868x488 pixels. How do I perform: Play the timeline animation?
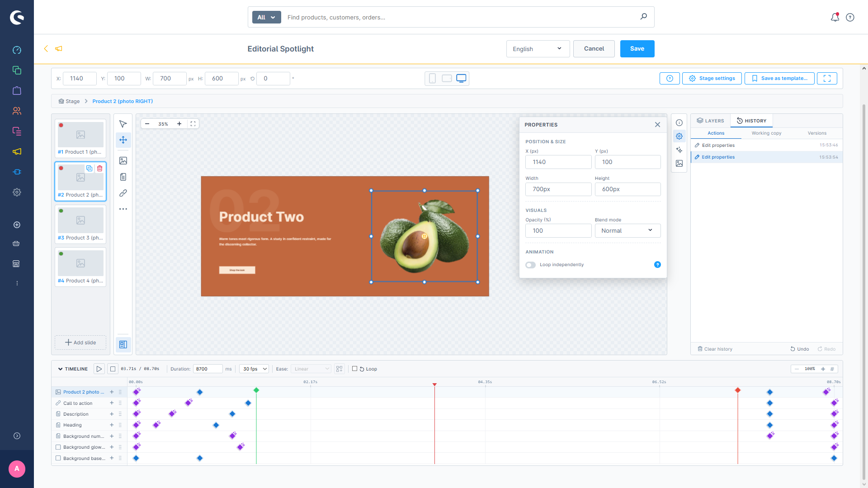(99, 369)
